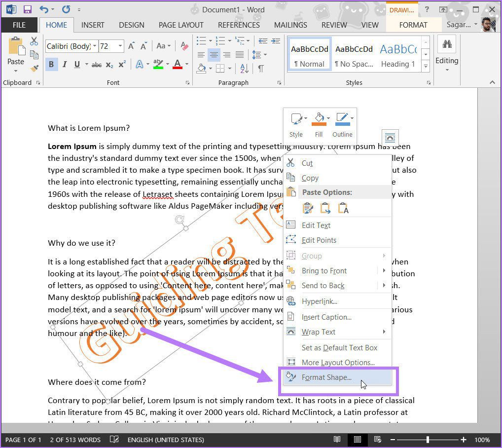The height and width of the screenshot is (448, 502).
Task: Click the zoom slider handle in status bar
Action: tap(428, 440)
